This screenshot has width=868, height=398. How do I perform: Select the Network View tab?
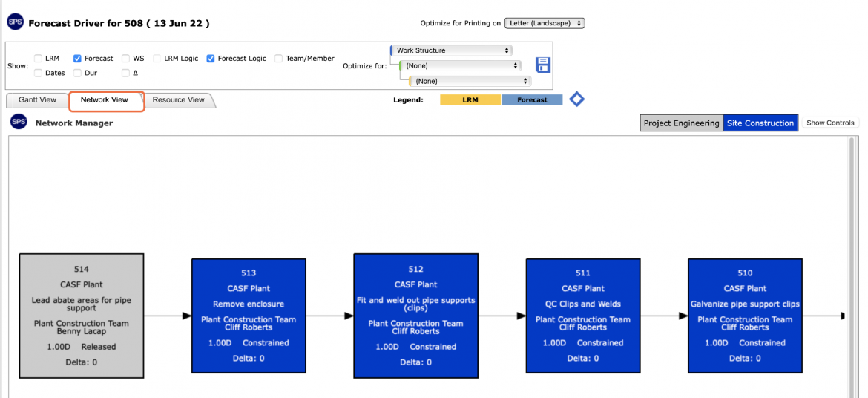coord(104,100)
